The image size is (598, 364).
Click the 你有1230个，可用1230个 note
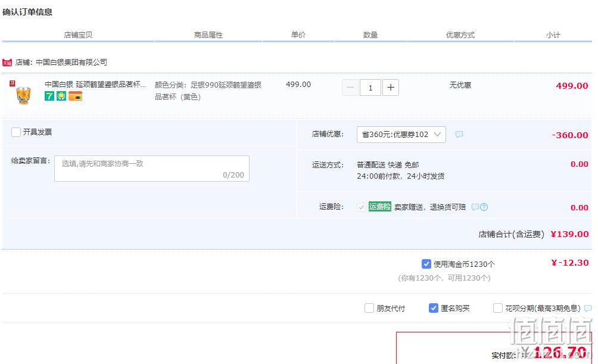tap(444, 278)
